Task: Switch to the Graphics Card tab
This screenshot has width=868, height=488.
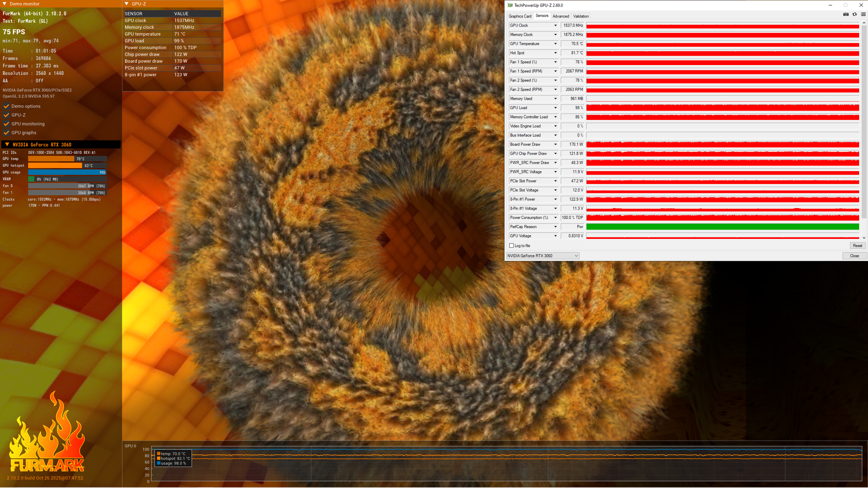Action: point(520,16)
